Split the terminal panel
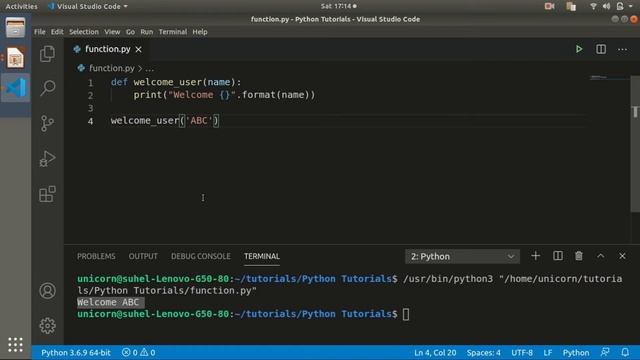The height and width of the screenshot is (360, 640). [x=558, y=256]
